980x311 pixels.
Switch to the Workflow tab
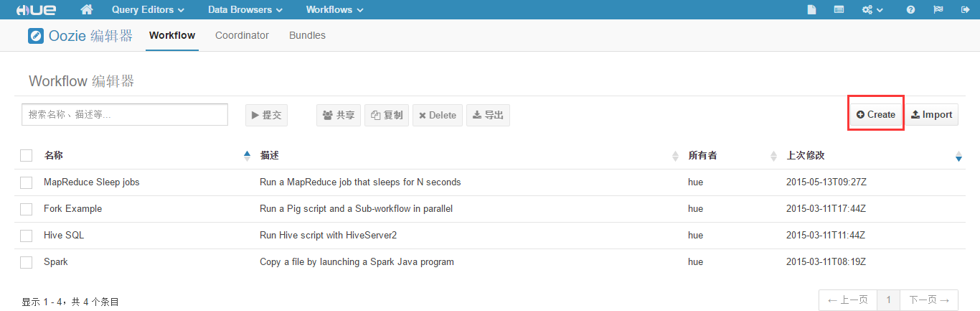172,35
